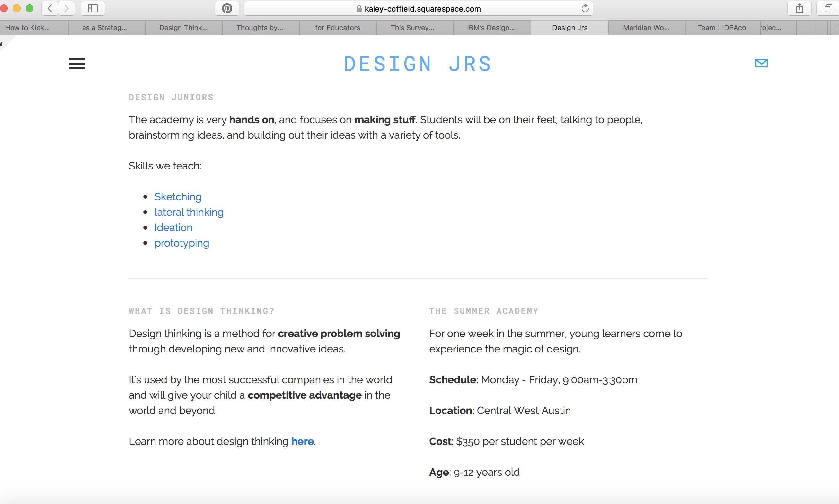Toggle the Safari sidebar button
The width and height of the screenshot is (839, 504).
click(93, 8)
